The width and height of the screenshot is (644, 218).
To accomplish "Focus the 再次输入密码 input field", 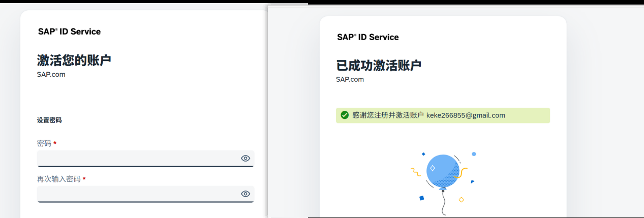I will [145, 194].
